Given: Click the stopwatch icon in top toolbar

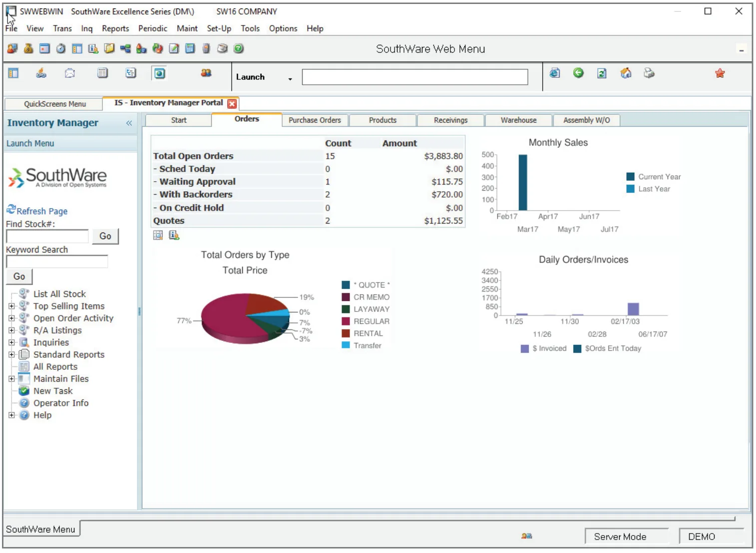Looking at the screenshot, I should click(x=61, y=48).
